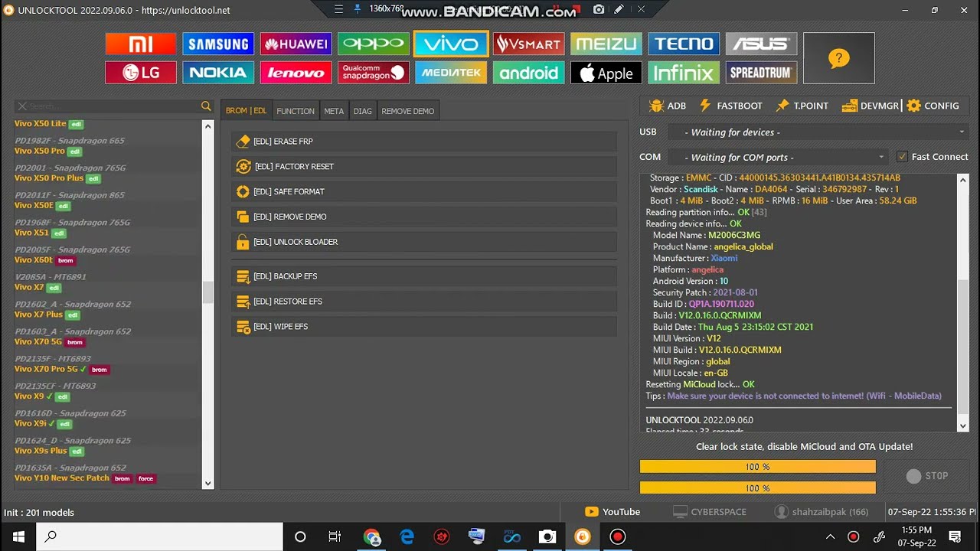
Task: Switch to the FUNCTION tab
Action: coord(296,111)
